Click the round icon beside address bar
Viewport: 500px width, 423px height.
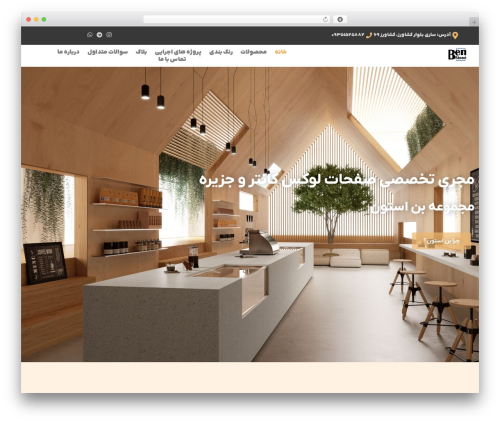point(340,20)
